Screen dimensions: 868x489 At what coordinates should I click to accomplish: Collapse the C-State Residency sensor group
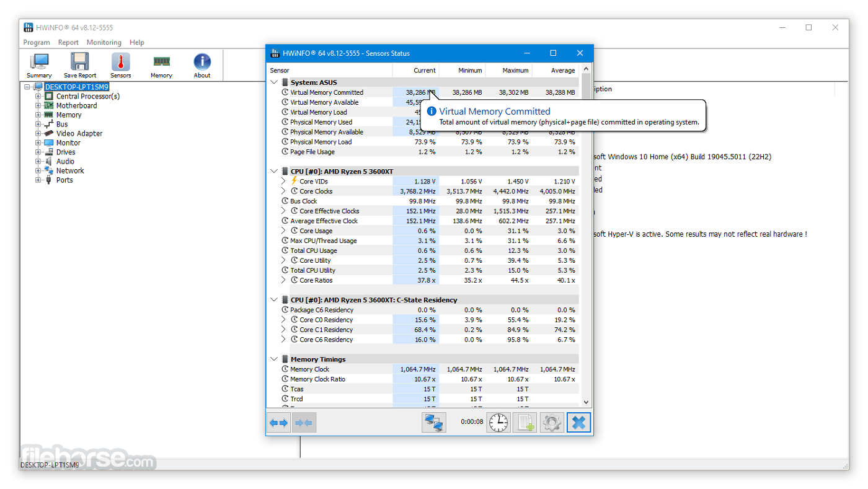[x=275, y=300]
